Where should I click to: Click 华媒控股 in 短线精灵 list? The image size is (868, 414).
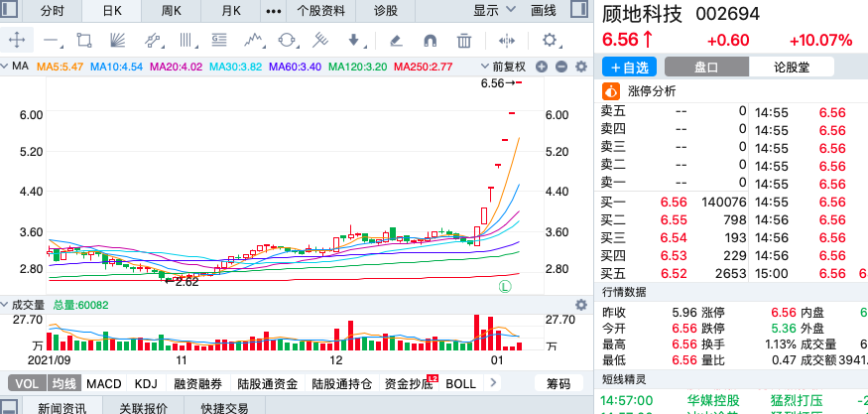[x=713, y=400]
